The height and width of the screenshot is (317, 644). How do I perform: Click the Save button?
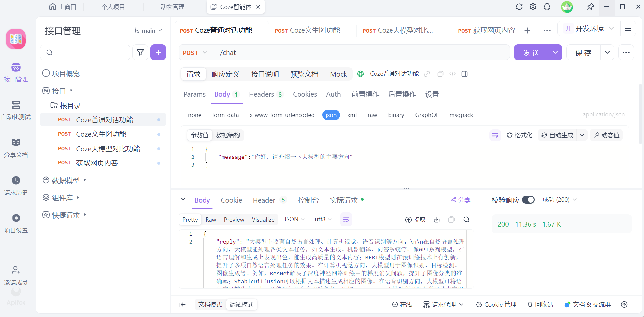(x=583, y=52)
